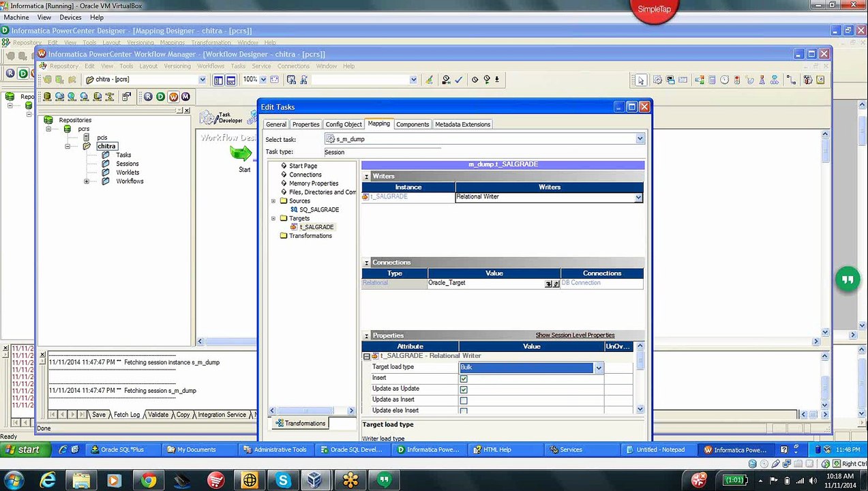Open the Workflow Monitor 'M' toolbar icon

(185, 97)
